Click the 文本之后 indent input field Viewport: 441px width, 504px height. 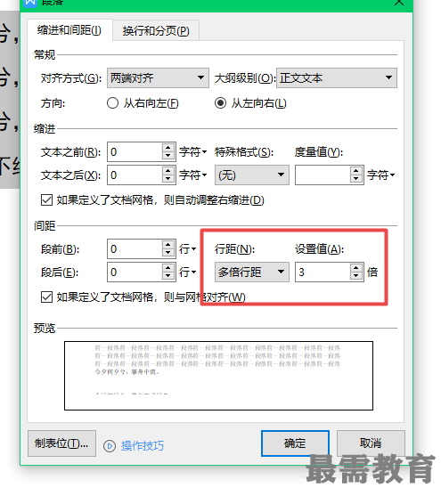click(x=135, y=175)
